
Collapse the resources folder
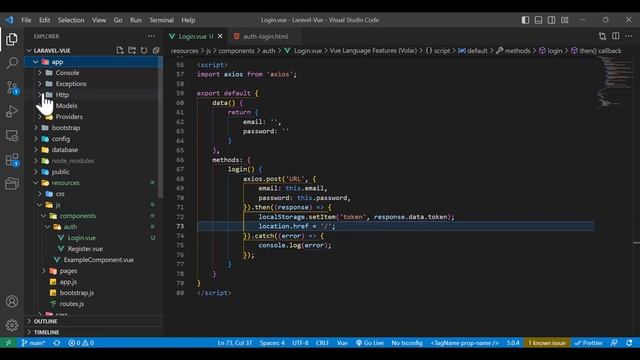[36, 183]
